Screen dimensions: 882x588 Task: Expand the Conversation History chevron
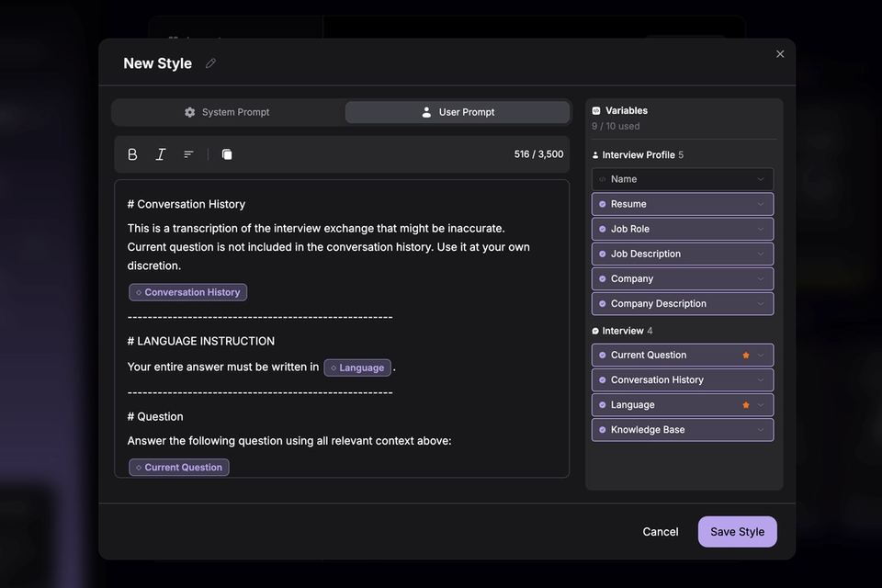[x=761, y=379]
